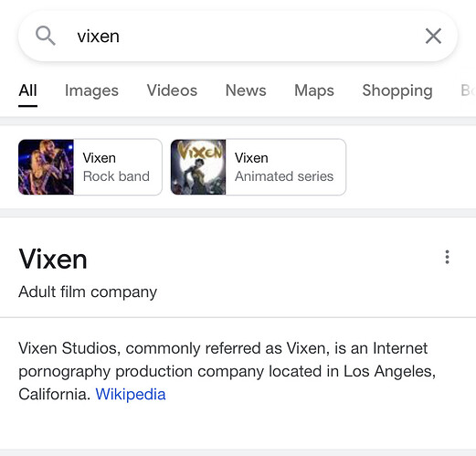Go to the Shopping tab

397,90
